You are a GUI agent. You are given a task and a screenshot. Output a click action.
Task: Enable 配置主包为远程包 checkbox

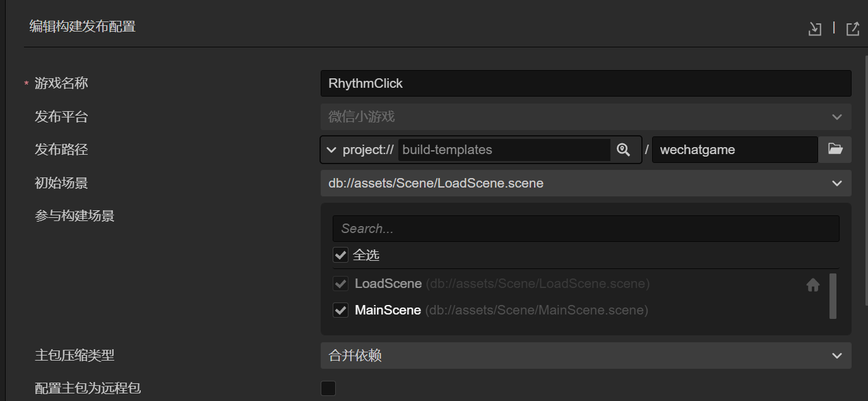coord(328,388)
